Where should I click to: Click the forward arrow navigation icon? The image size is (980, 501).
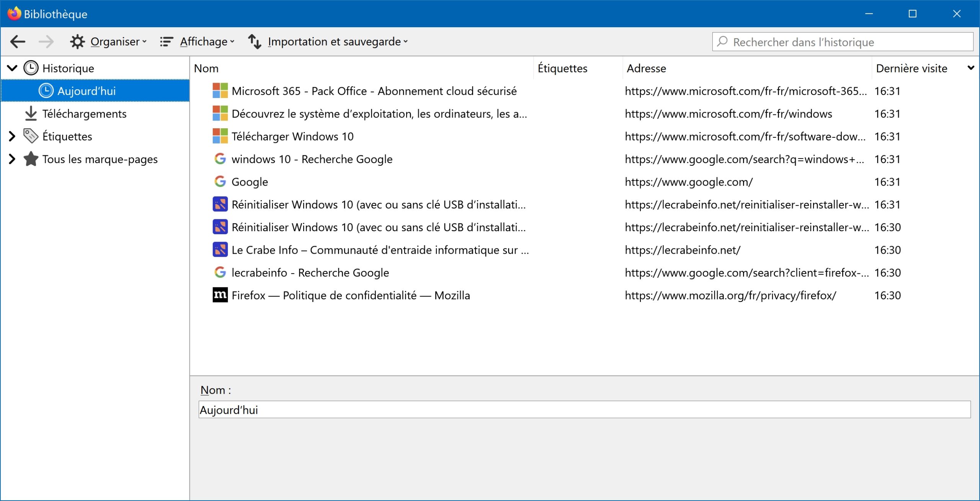[x=46, y=41]
